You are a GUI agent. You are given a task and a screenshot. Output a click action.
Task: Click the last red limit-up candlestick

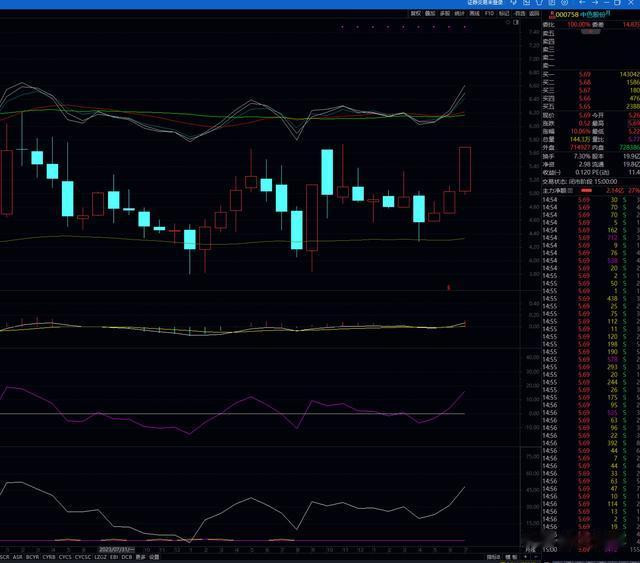pyautogui.click(x=465, y=169)
